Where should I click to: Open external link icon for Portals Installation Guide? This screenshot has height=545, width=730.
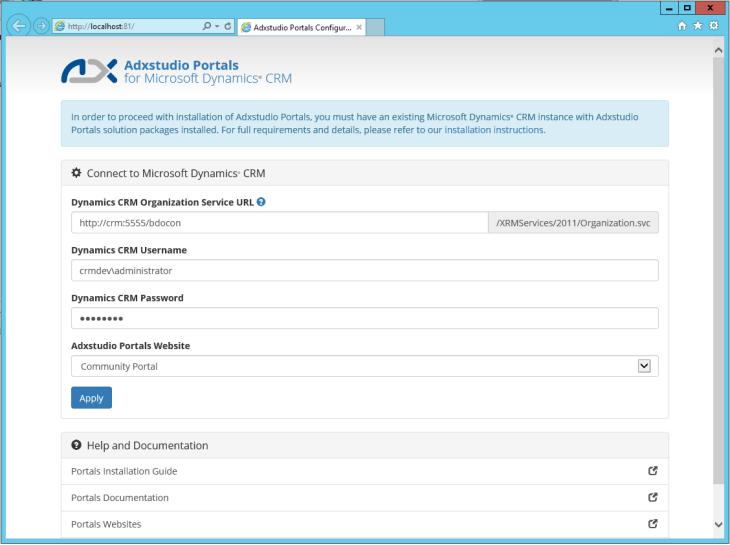point(653,471)
